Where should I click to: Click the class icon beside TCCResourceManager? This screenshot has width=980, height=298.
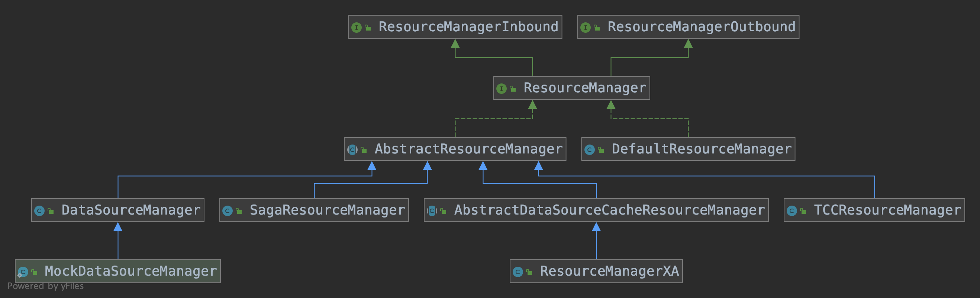[791, 211]
